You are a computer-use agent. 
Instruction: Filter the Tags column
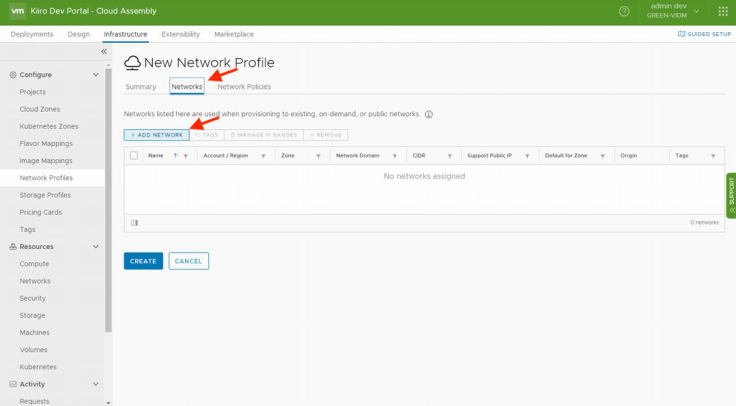(713, 156)
